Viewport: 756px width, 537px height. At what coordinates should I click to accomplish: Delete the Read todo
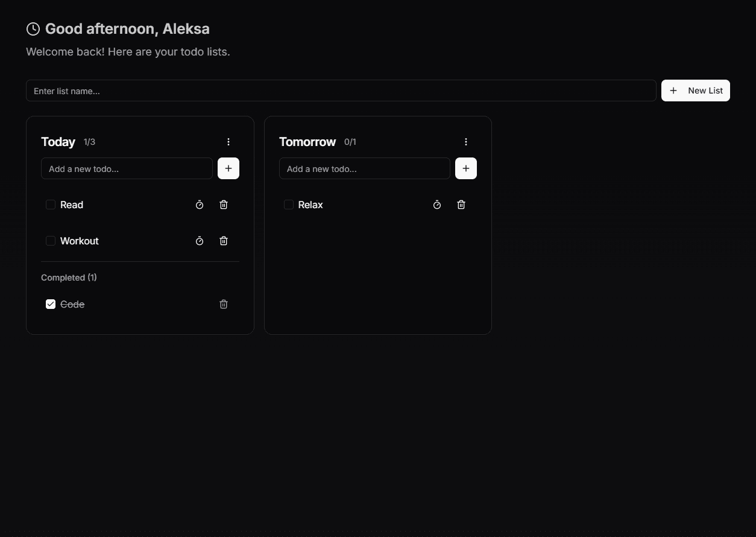223,205
